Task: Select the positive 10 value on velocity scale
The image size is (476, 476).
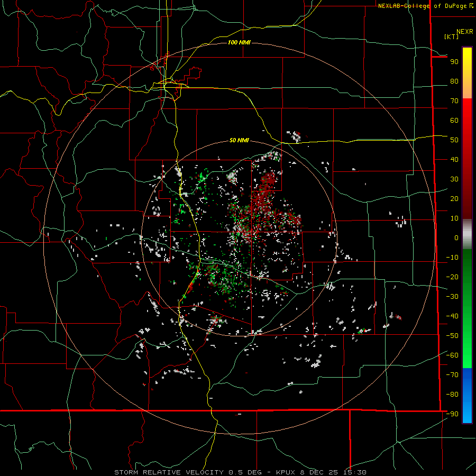Action: click(x=454, y=218)
